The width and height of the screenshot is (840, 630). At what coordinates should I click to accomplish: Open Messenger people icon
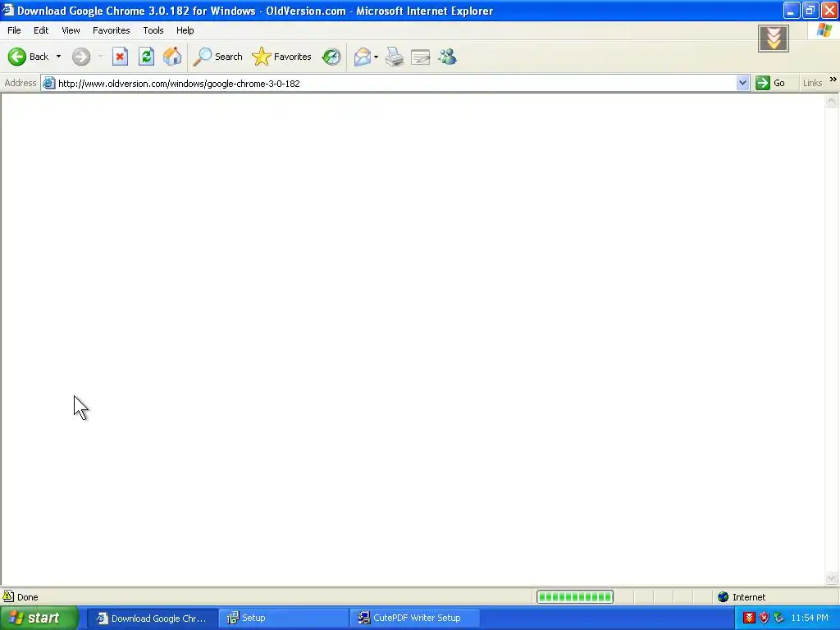tap(447, 57)
